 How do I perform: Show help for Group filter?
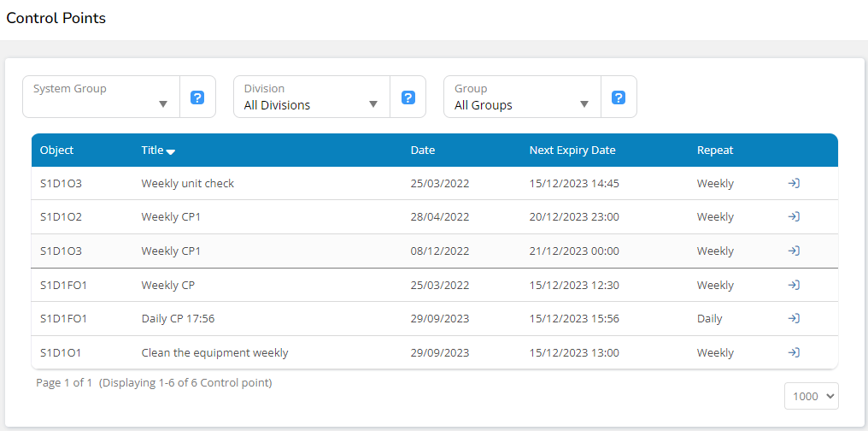tap(619, 97)
